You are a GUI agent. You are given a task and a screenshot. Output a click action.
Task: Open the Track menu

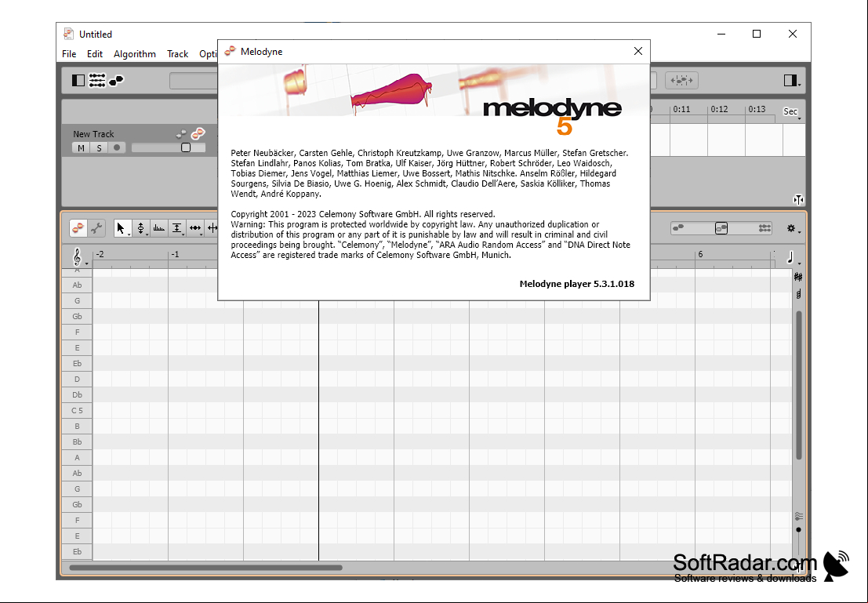[x=178, y=53]
